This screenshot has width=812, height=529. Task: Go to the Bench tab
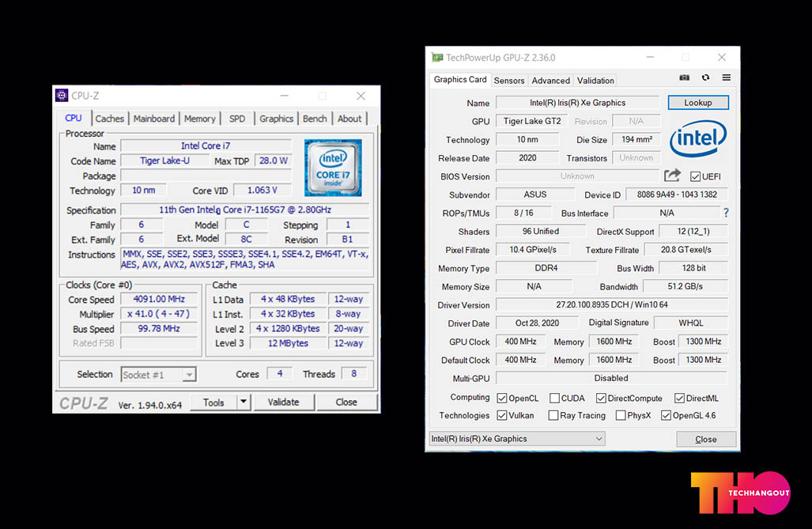tap(315, 119)
